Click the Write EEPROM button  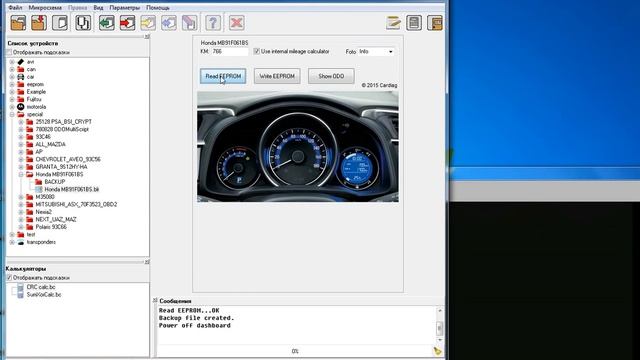(277, 76)
